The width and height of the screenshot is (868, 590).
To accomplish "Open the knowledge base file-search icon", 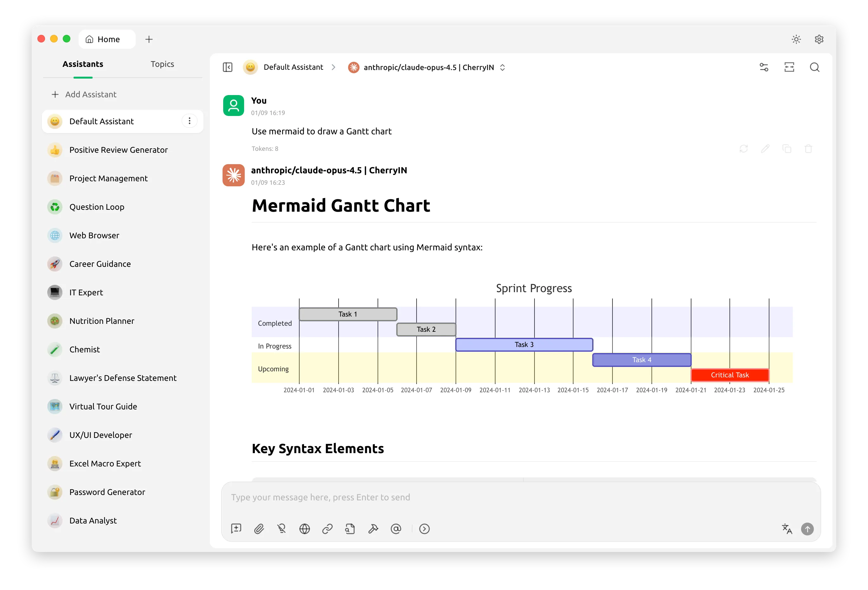I will coord(350,529).
